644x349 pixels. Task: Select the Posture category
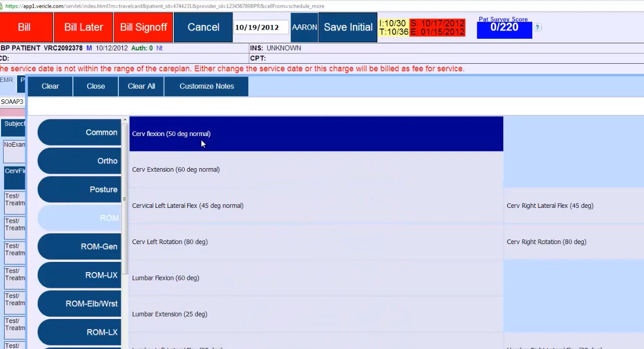[80, 189]
